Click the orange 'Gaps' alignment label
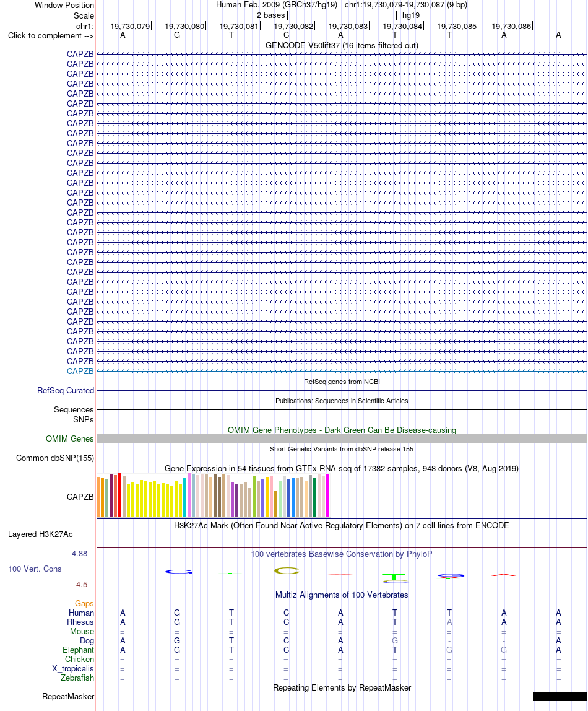The height and width of the screenshot is (711, 588). tap(84, 603)
